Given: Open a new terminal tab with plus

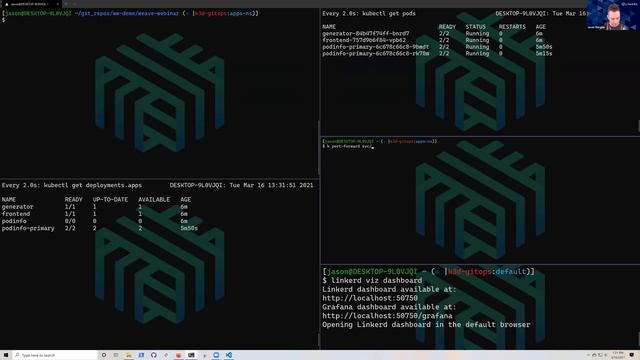Looking at the screenshot, I should (x=66, y=4).
